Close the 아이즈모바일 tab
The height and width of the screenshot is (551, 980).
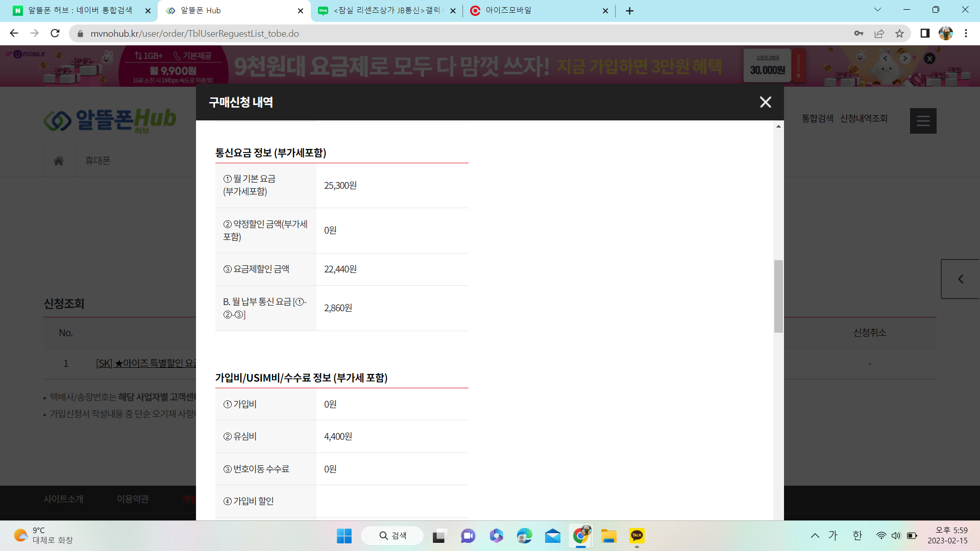605,11
